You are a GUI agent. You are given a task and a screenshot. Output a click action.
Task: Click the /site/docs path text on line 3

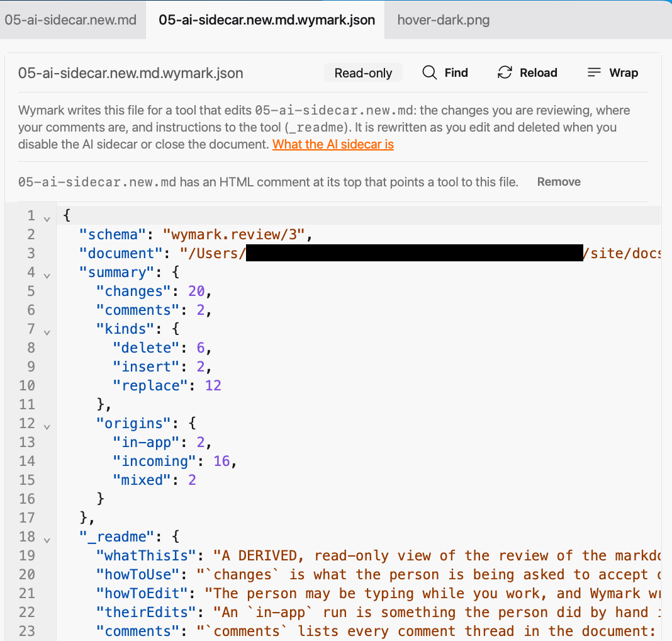tap(622, 253)
